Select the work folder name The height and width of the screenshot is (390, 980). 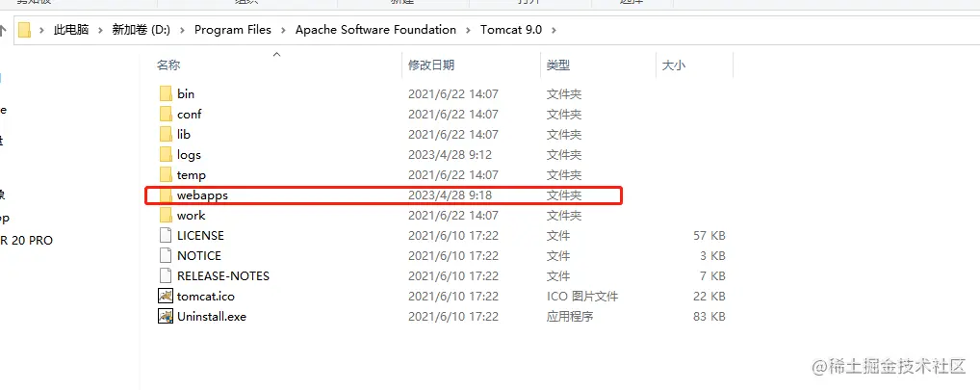pyautogui.click(x=191, y=215)
